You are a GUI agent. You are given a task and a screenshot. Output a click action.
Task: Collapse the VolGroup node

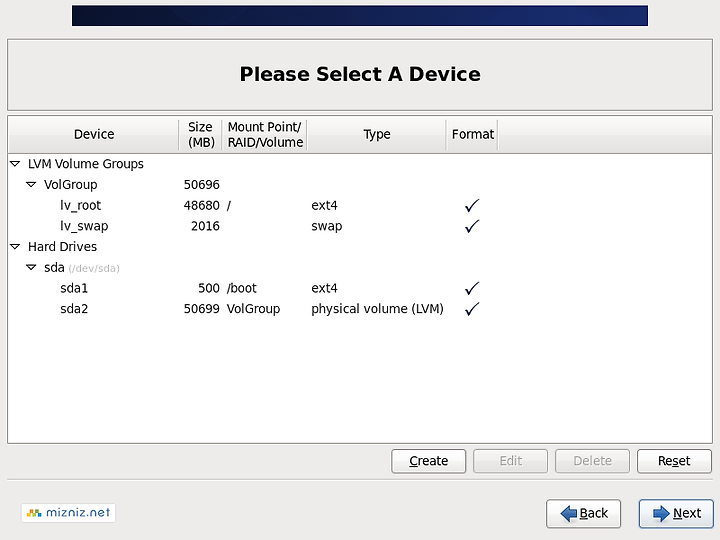coord(31,185)
